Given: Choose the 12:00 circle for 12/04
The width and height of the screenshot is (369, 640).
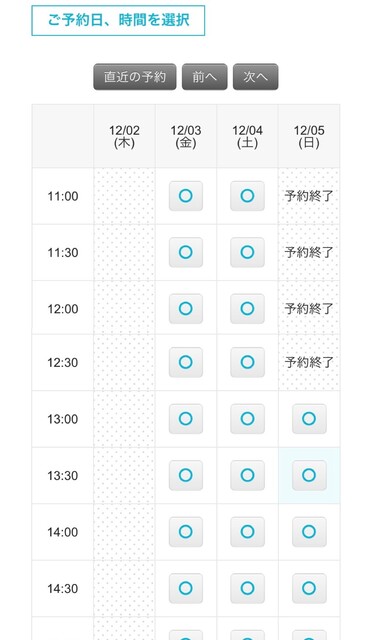Looking at the screenshot, I should (x=247, y=309).
